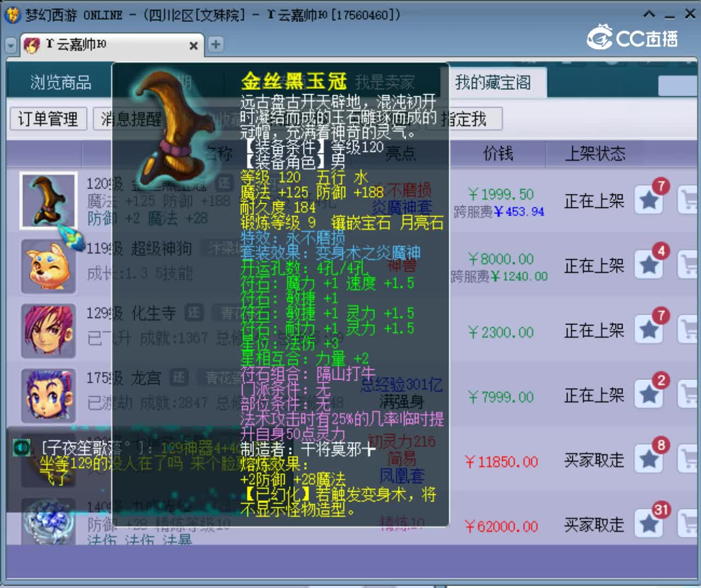Favorite the ¥1999.50 item star
This screenshot has height=588, width=701.
650,200
